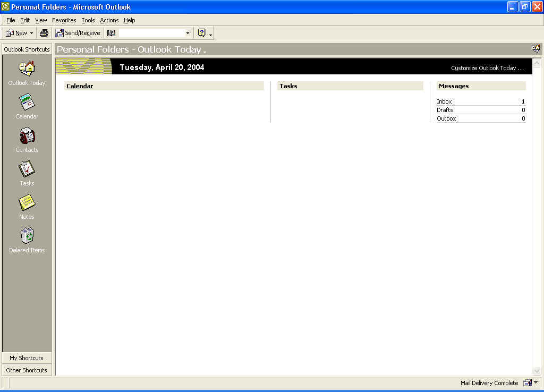Click the Outlook application icon in title bar
Image resolution: width=544 pixels, height=392 pixels.
coord(5,6)
